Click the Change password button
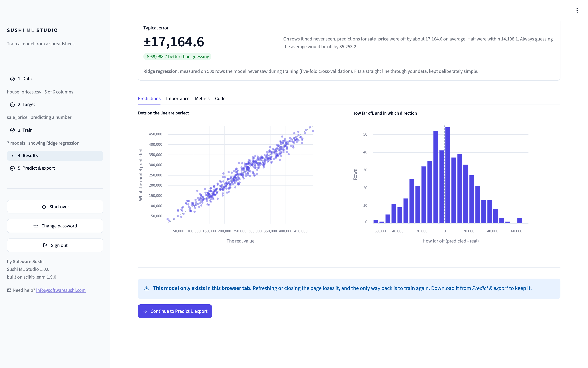Screen dimensions: 588x368 (55, 226)
